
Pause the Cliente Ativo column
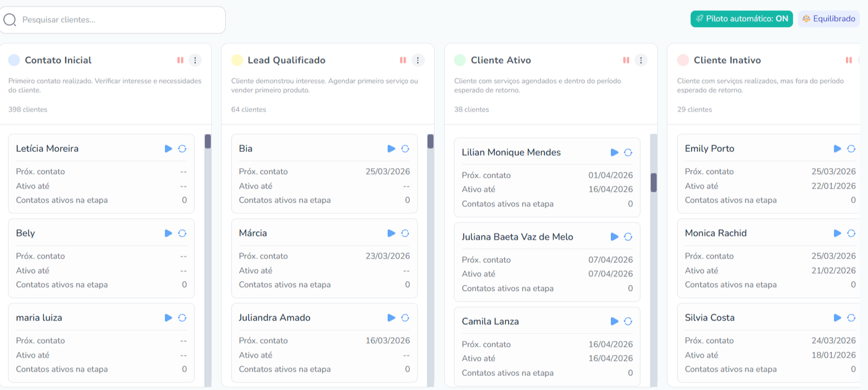click(x=626, y=60)
